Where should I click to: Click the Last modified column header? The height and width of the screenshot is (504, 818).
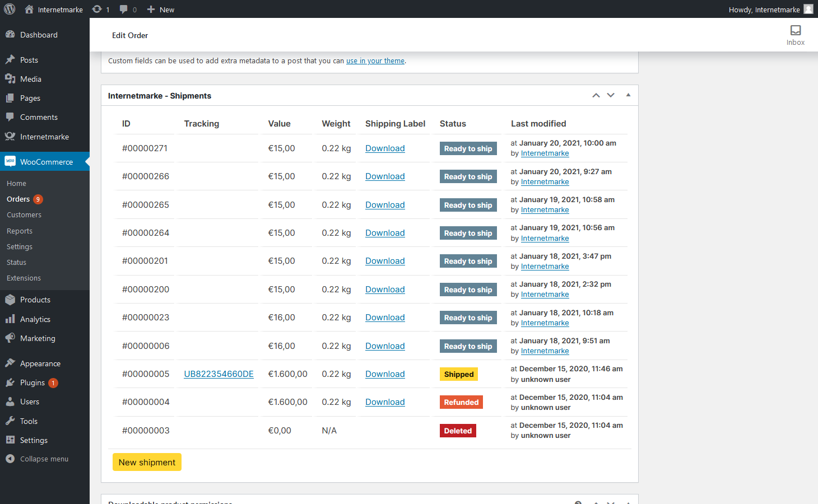pyautogui.click(x=538, y=124)
